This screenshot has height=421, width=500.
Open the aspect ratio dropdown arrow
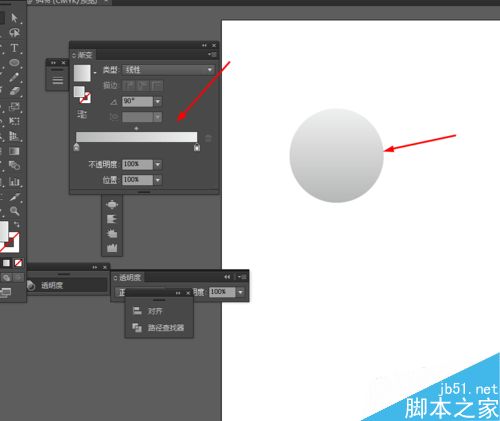click(x=158, y=117)
